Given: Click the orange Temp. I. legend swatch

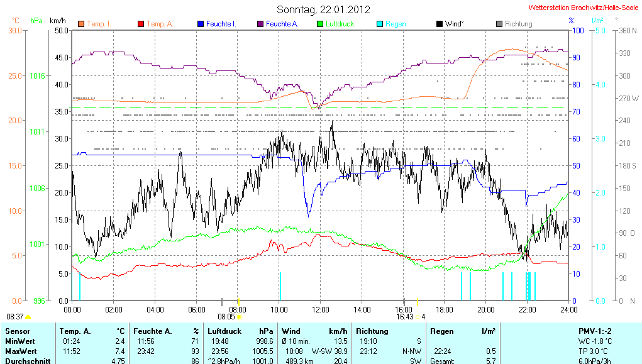Looking at the screenshot, I should pyautogui.click(x=81, y=24).
